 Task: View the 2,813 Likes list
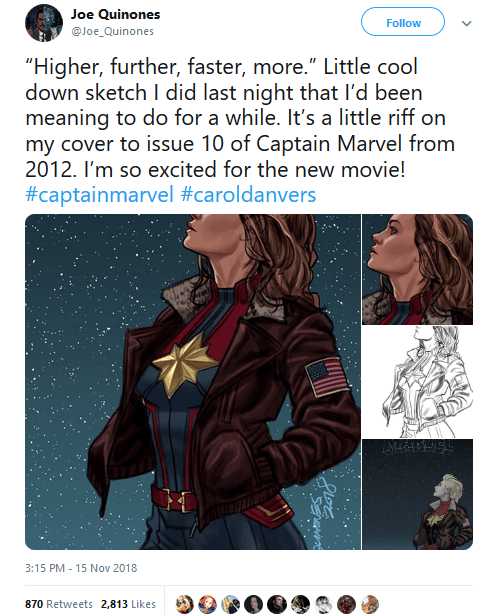(x=128, y=604)
